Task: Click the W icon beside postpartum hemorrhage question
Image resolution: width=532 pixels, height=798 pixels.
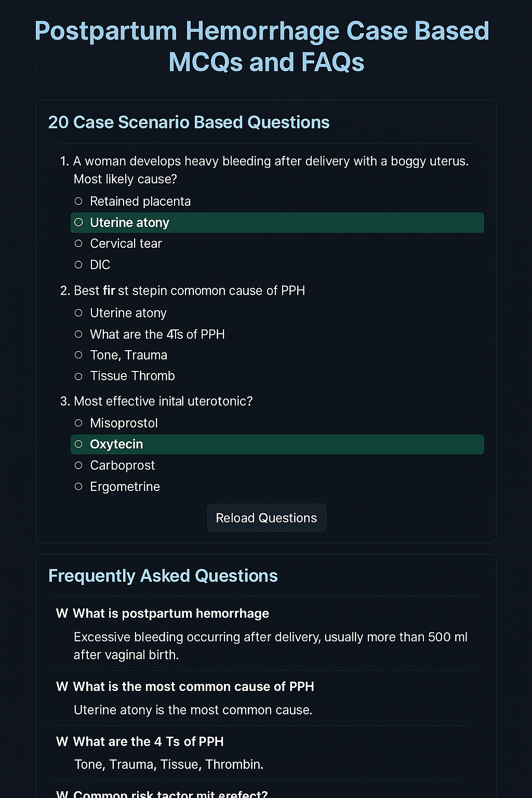Action: (62, 614)
